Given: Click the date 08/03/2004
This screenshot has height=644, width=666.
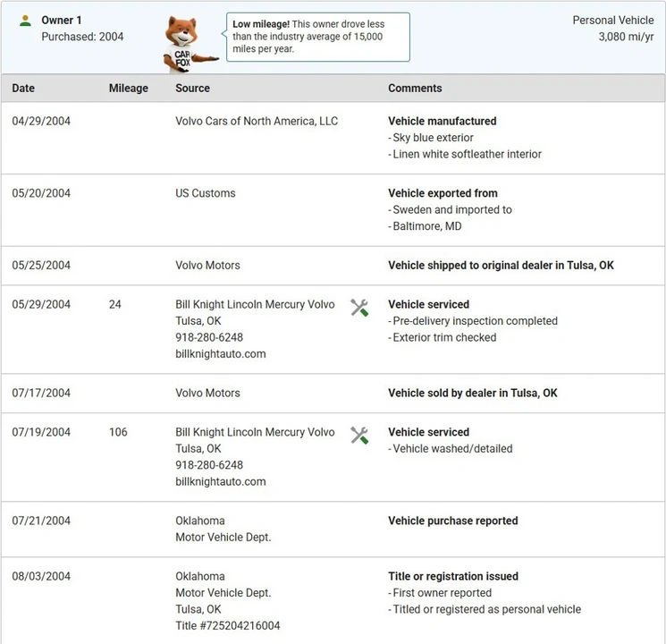Looking at the screenshot, I should pos(41,576).
